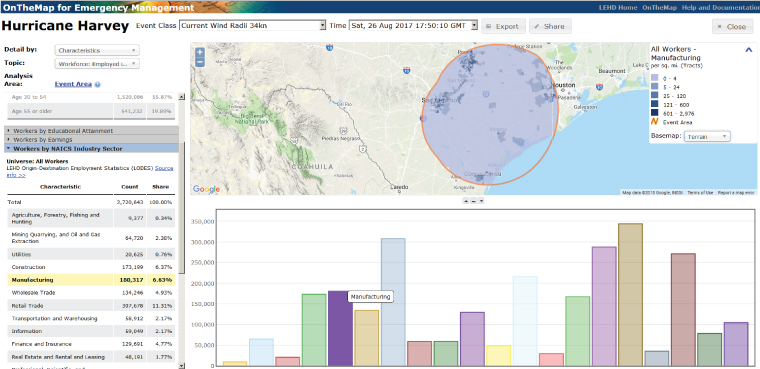Viewport: 760px width, 369px height.
Task: Click the up arrow between map and chart
Action: point(466,201)
